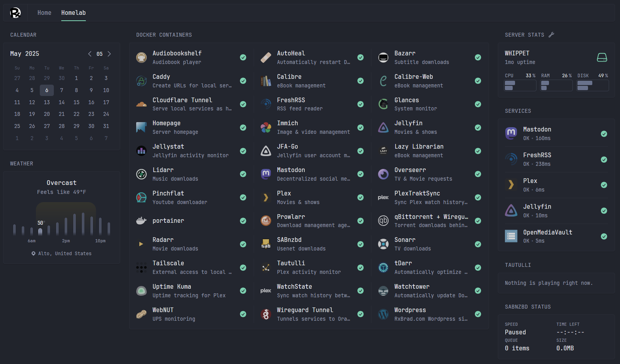Click the Caddy lock icon
620x364 pixels.
coord(141,81)
